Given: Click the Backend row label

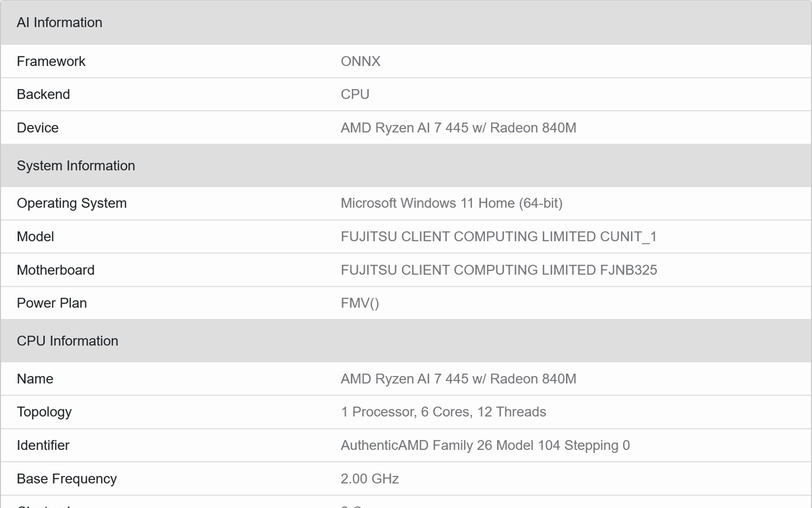Looking at the screenshot, I should 43,94.
